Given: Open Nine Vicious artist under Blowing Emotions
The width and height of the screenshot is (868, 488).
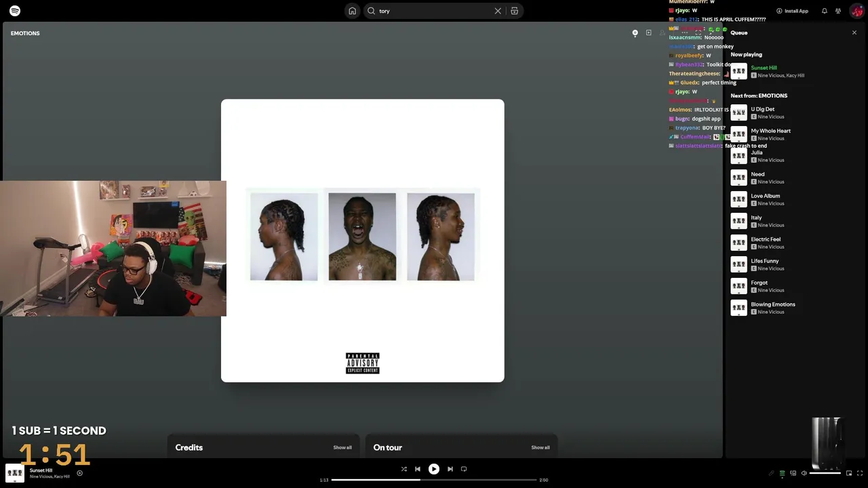Looking at the screenshot, I should click(770, 312).
